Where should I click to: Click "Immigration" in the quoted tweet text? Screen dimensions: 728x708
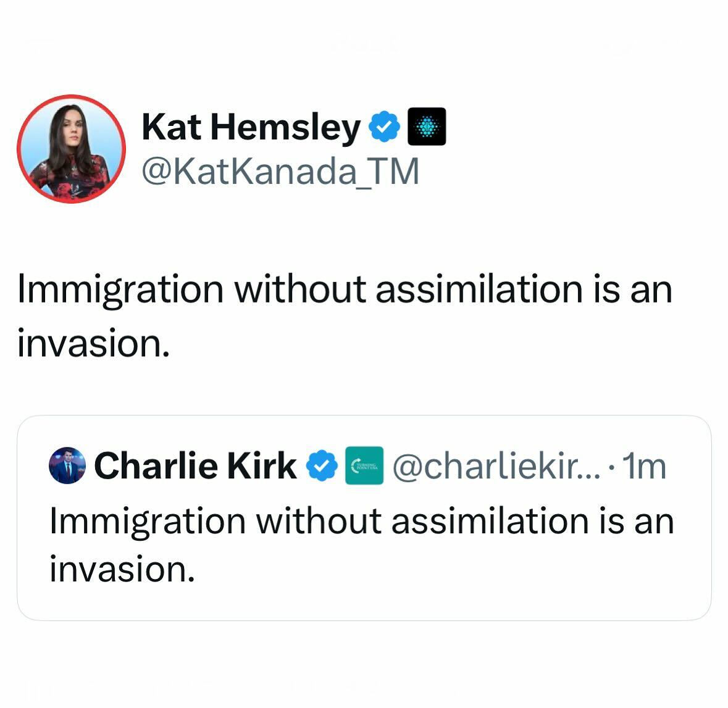[148, 520]
